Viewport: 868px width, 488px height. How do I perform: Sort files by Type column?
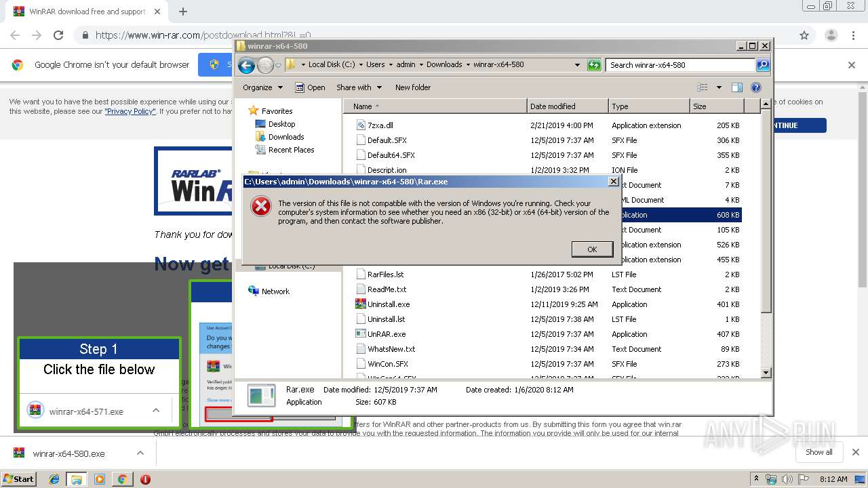point(649,106)
